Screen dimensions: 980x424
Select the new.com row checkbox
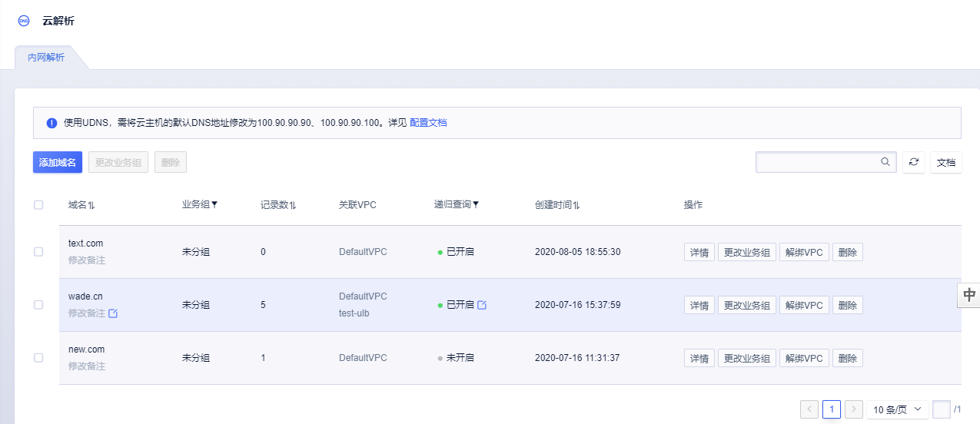[38, 358]
